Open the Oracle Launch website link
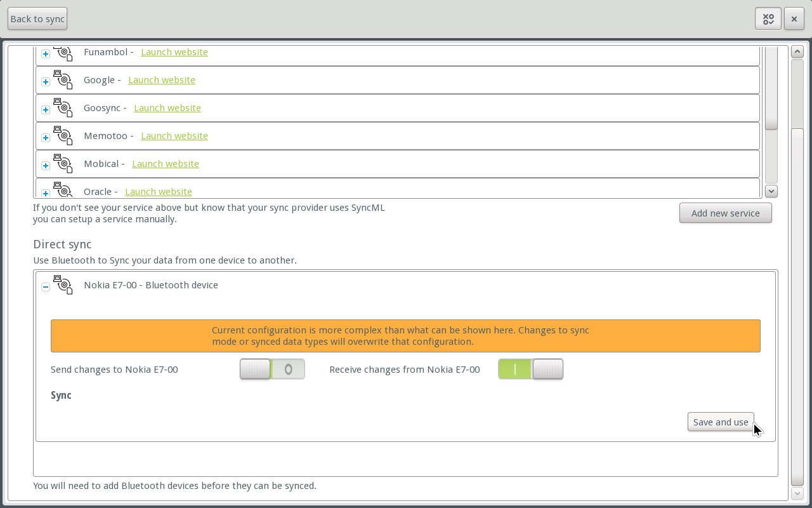The height and width of the screenshot is (508, 812). [x=159, y=192]
